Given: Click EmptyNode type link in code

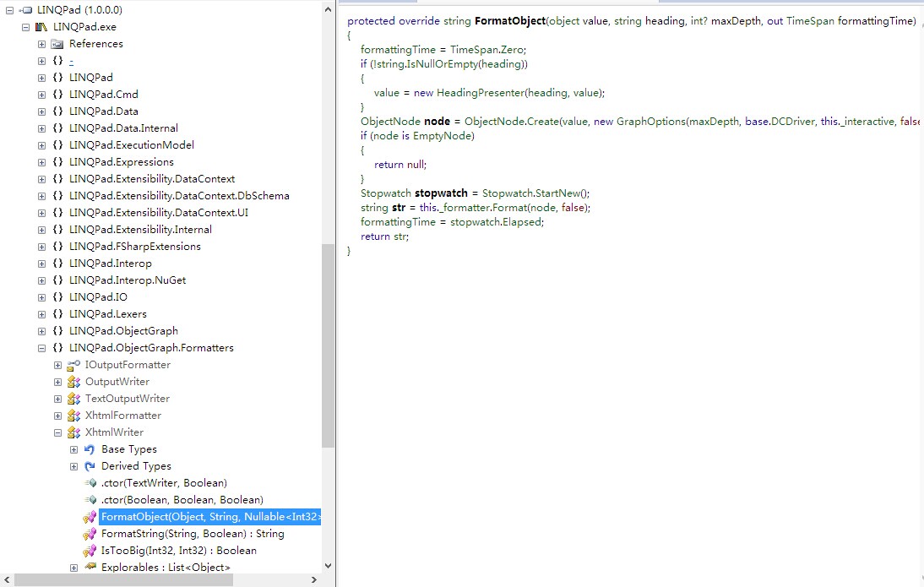Looking at the screenshot, I should (x=442, y=136).
